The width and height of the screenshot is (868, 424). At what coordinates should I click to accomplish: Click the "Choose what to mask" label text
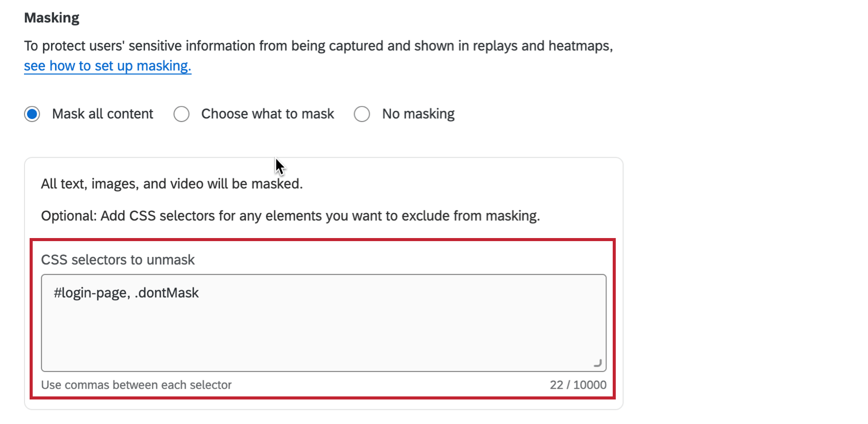(267, 114)
